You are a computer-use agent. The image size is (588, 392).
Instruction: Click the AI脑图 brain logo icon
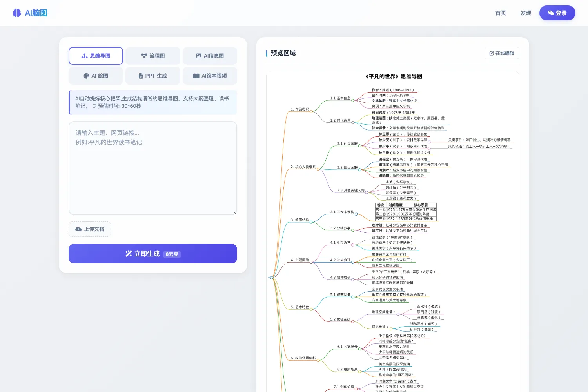(x=17, y=13)
